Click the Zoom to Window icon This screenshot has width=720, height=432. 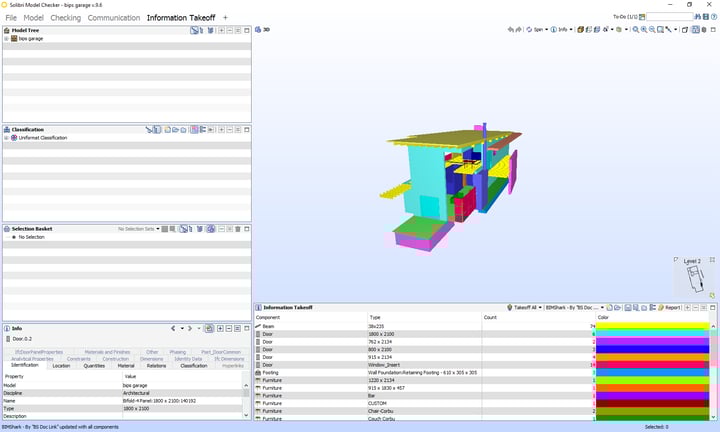[660, 29]
